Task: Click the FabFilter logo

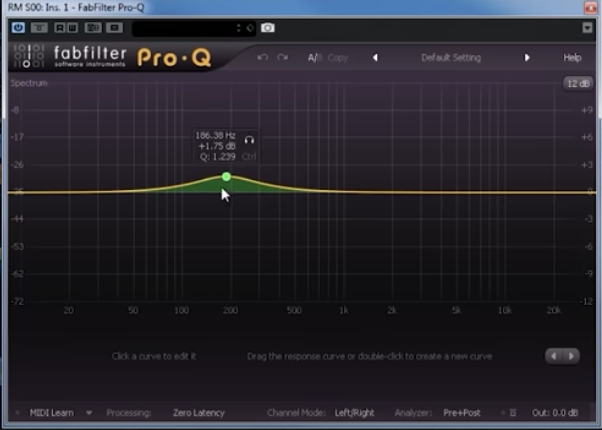Action: tap(69, 56)
